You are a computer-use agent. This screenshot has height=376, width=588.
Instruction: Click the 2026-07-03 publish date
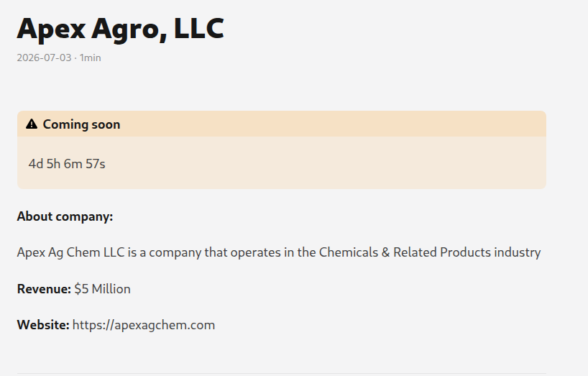coord(44,58)
